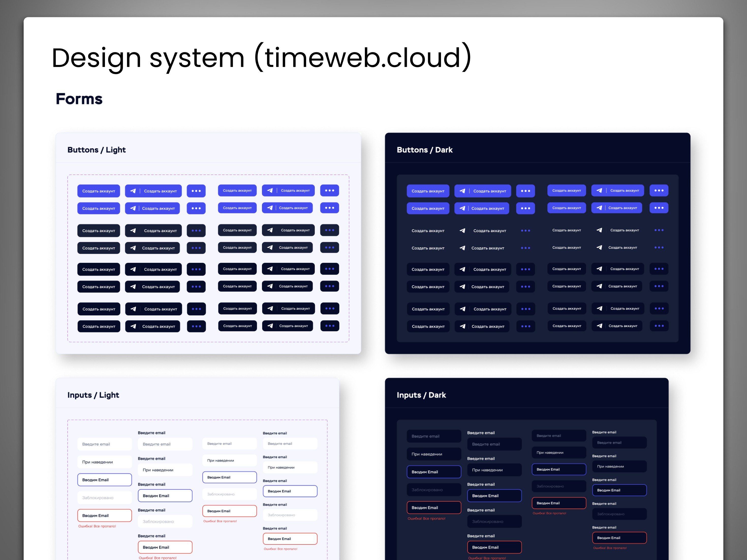Click paper plane icon in top-left Buttons / Dark button
The height and width of the screenshot is (560, 747).
click(x=462, y=191)
